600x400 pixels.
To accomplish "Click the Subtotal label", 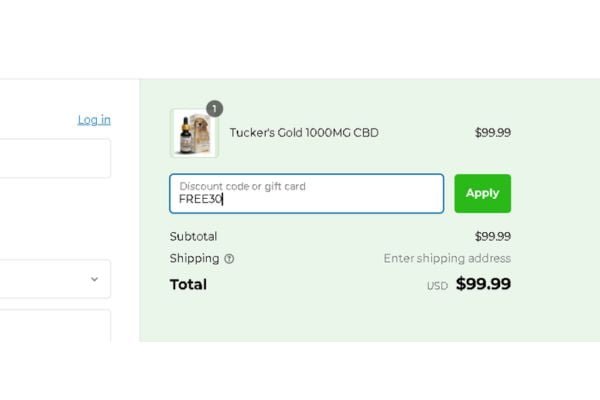I will point(193,237).
